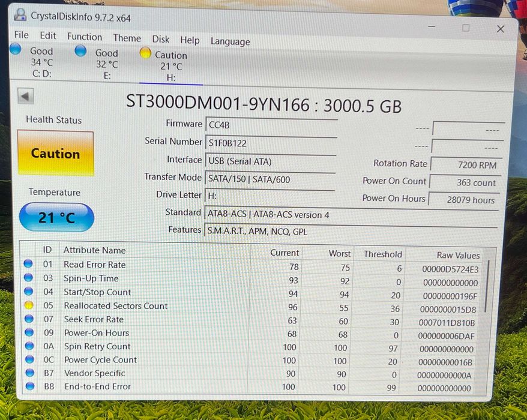This screenshot has height=420, width=527.
Task: Open the Help menu
Action: pyautogui.click(x=190, y=40)
